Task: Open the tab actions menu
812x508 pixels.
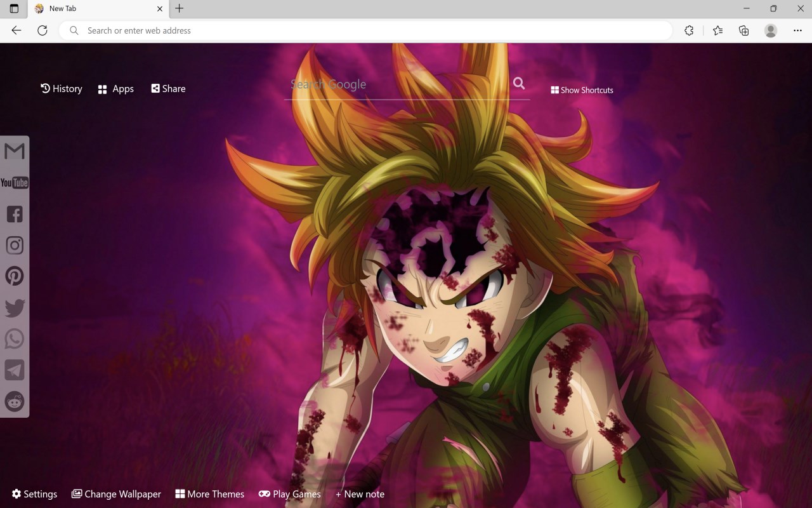Action: click(14, 9)
